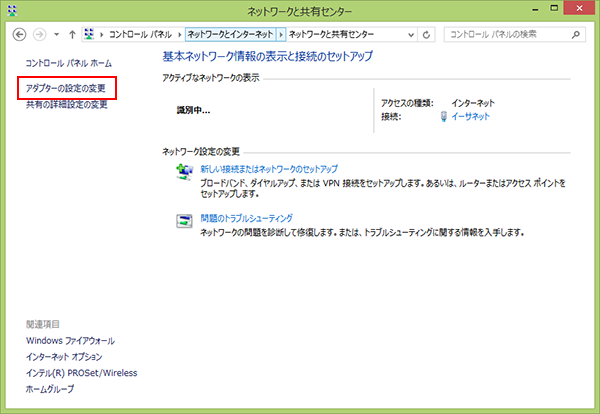The image size is (600, 414).
Task: Open ホームグループ link
Action: (50, 389)
